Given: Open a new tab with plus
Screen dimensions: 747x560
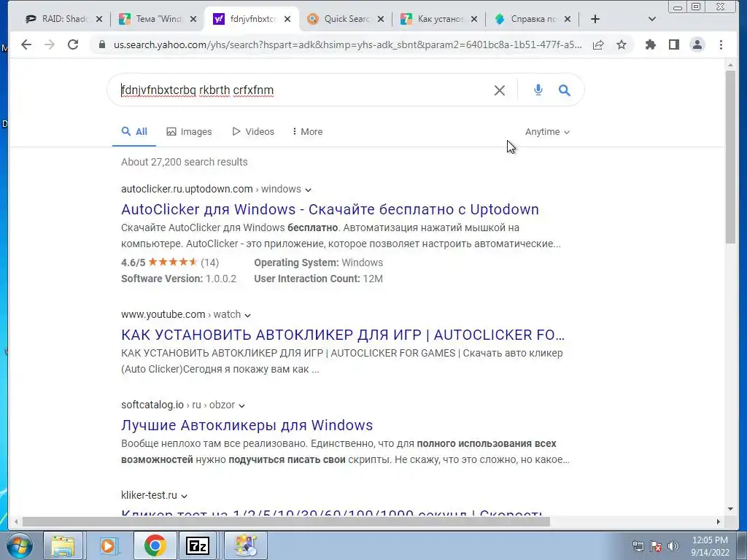Looking at the screenshot, I should [x=595, y=19].
